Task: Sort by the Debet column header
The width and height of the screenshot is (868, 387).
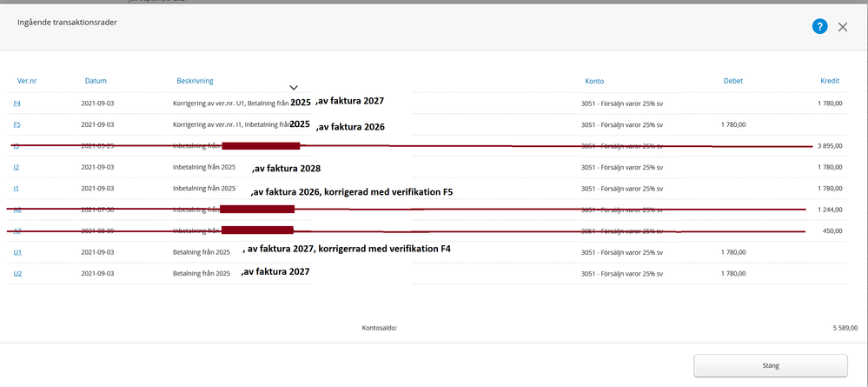Action: [x=732, y=81]
